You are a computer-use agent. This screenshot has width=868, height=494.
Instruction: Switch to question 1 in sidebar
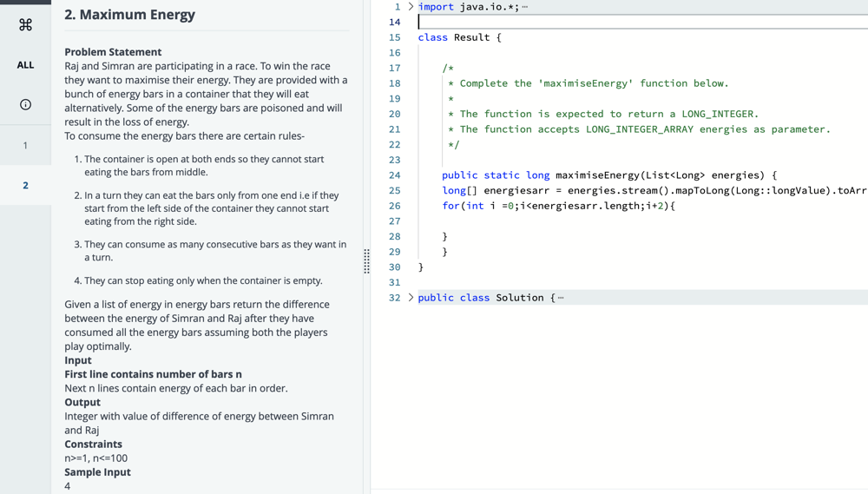click(x=25, y=145)
